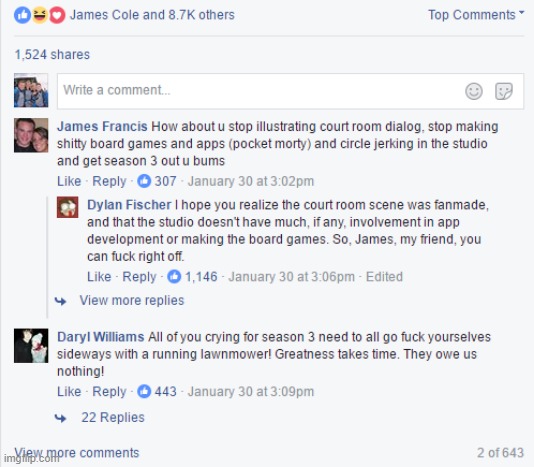Open the 1,524 shares list
This screenshot has width=534, height=467.
(x=52, y=55)
